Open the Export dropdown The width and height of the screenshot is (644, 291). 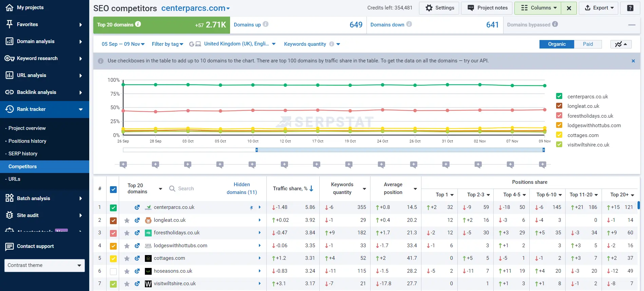click(x=599, y=8)
